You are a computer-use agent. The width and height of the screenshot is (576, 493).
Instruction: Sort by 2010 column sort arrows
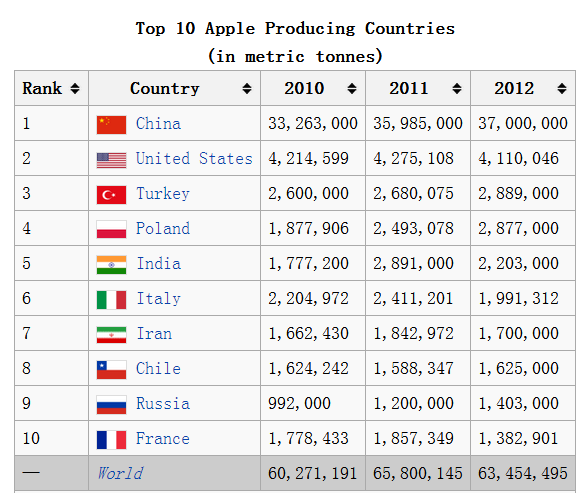352,89
